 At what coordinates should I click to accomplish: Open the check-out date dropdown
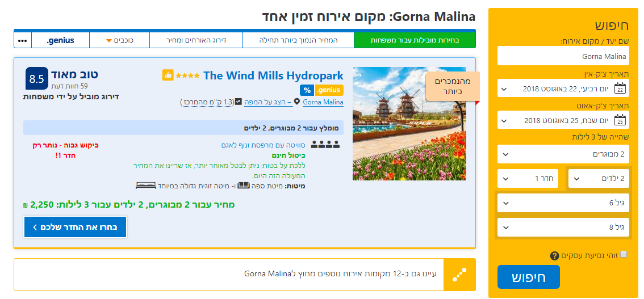pos(563,120)
